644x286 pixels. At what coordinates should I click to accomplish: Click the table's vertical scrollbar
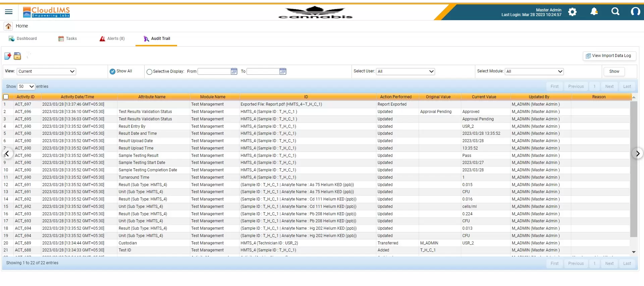pos(634,168)
